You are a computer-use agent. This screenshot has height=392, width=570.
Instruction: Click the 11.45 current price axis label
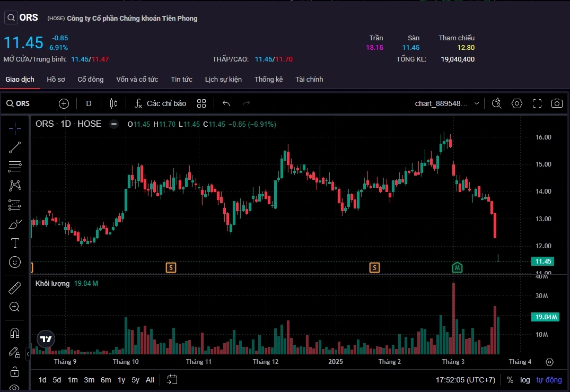tap(543, 261)
